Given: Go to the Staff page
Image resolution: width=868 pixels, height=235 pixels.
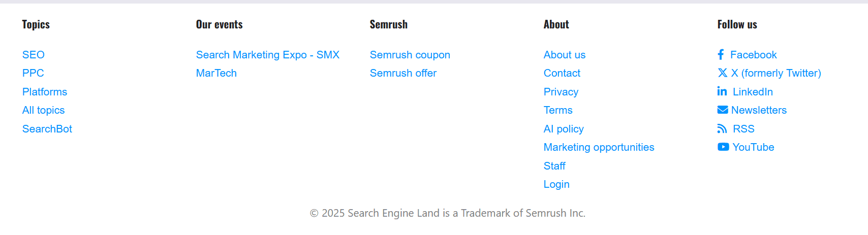Looking at the screenshot, I should pos(554,166).
